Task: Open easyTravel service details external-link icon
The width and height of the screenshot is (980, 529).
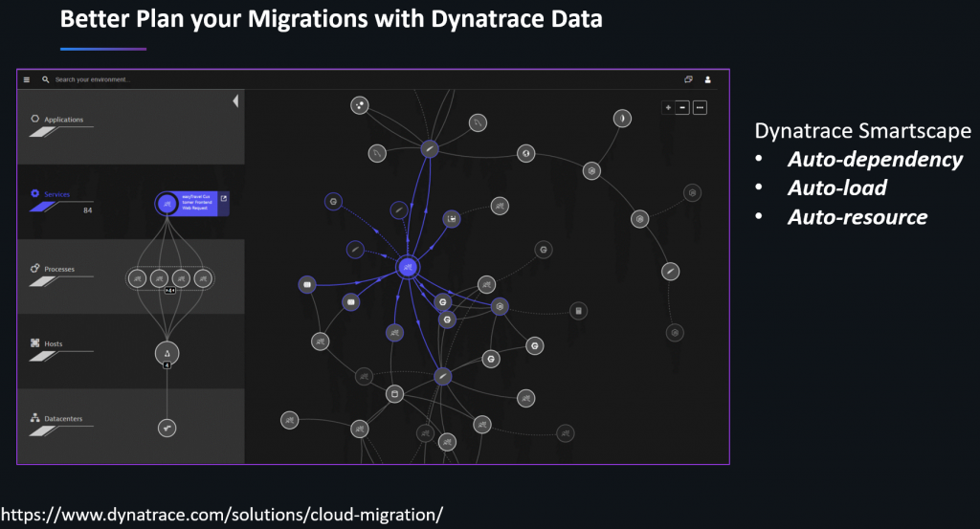Action: tap(224, 199)
